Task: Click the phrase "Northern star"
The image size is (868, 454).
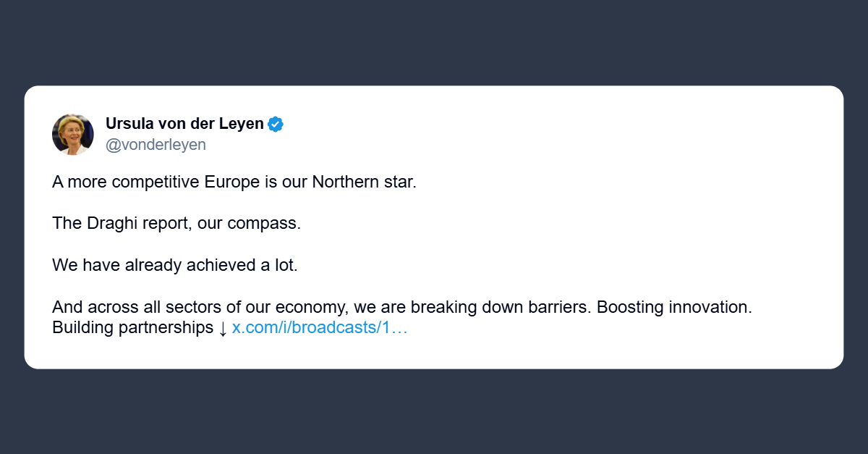Action: click(x=364, y=181)
